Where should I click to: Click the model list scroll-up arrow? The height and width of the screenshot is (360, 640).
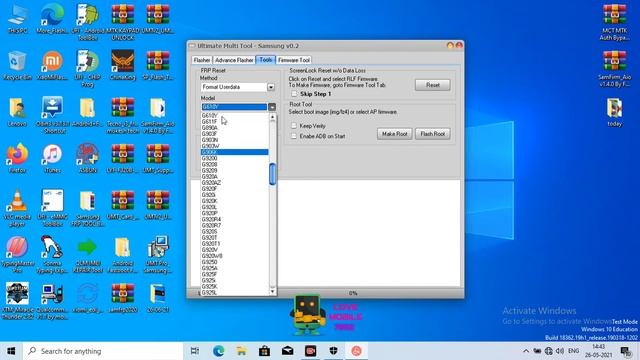point(273,117)
